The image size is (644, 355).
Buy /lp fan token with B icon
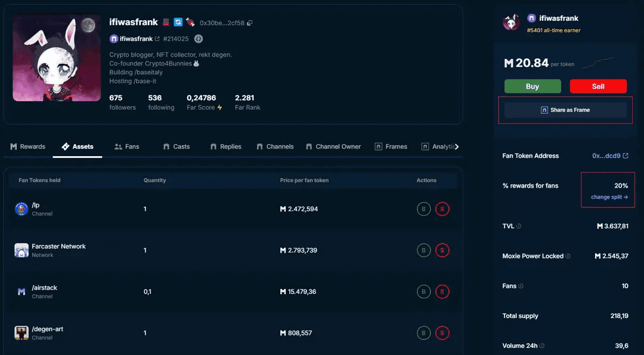coord(424,209)
